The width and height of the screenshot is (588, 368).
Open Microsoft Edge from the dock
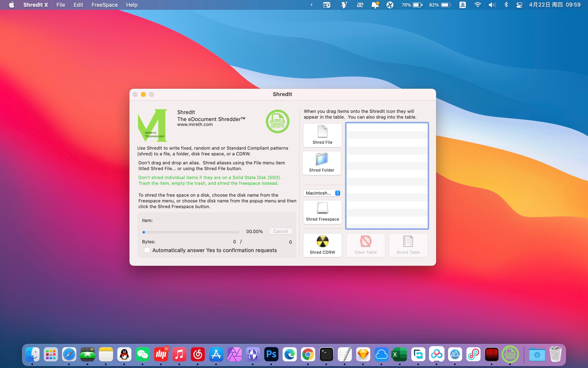coord(290,354)
